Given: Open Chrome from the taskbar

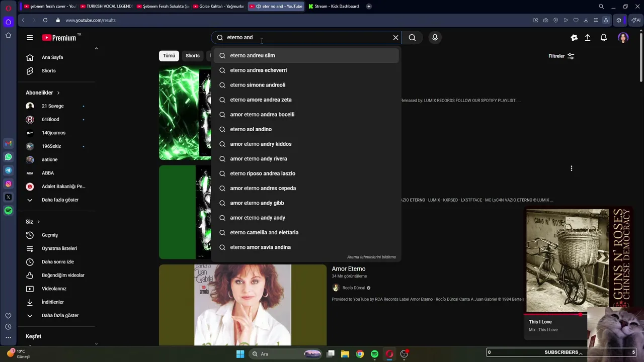Looking at the screenshot, I should 360,354.
